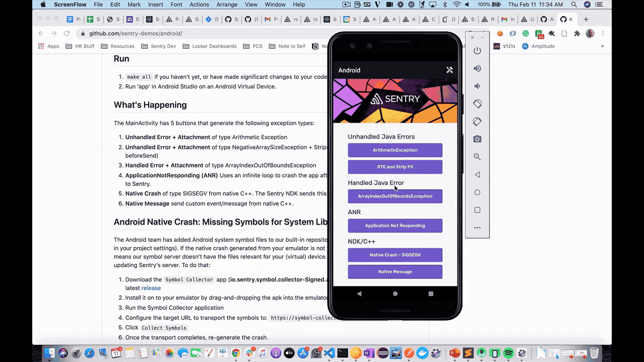
Task: Open Spotify from the Dock
Action: coord(508,353)
